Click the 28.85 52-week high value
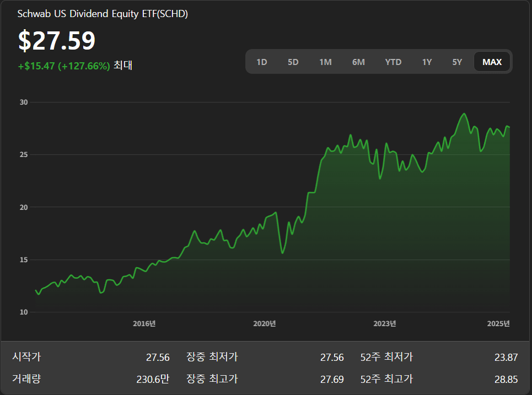 (x=506, y=379)
